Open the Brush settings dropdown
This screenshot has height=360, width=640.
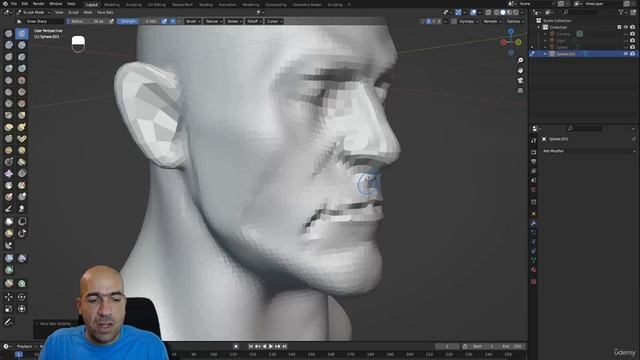[x=192, y=21]
